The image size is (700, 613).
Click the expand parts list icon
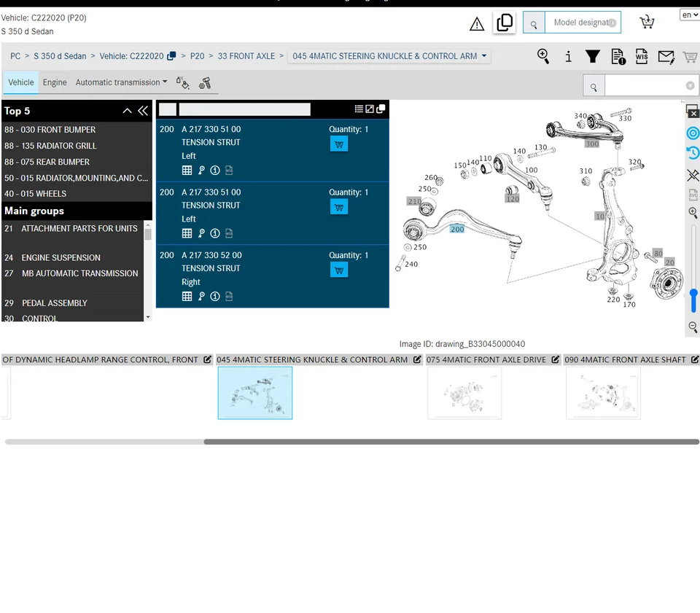(370, 109)
